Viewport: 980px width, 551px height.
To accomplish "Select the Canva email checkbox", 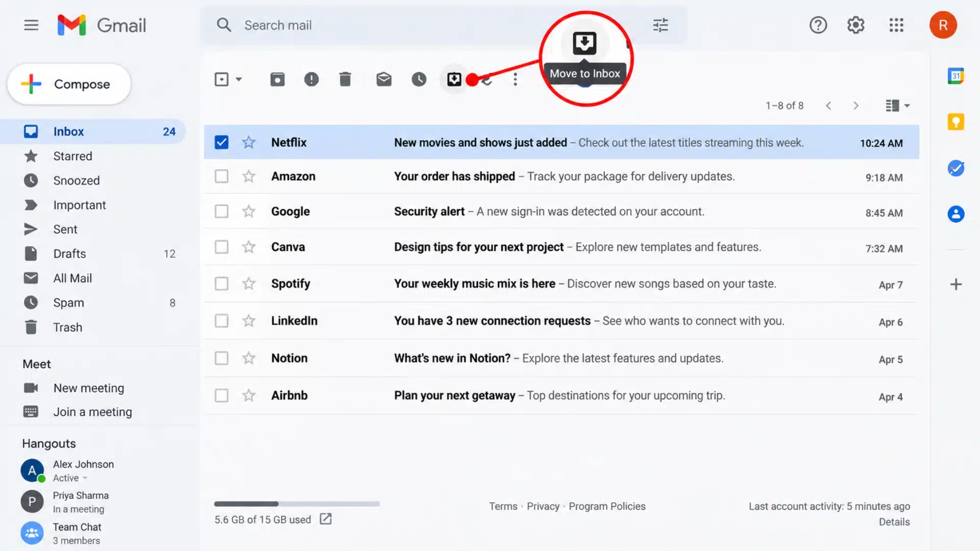I will tap(221, 247).
